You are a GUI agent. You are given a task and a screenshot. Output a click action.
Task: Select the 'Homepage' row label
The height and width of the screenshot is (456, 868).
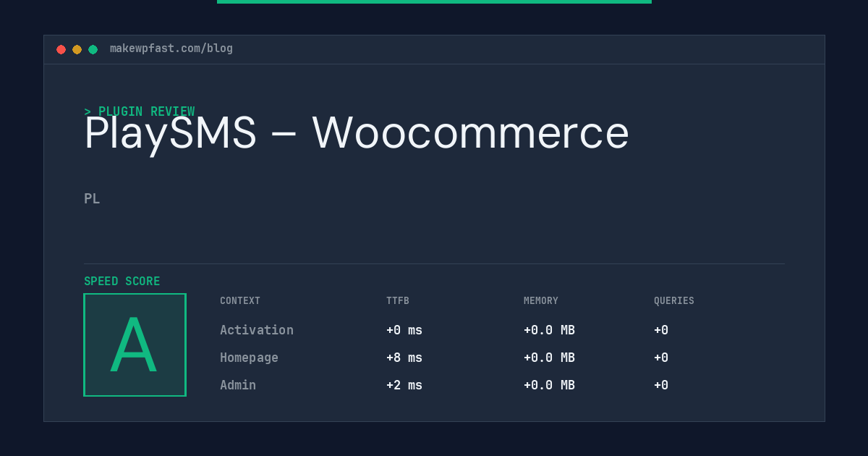(x=249, y=358)
